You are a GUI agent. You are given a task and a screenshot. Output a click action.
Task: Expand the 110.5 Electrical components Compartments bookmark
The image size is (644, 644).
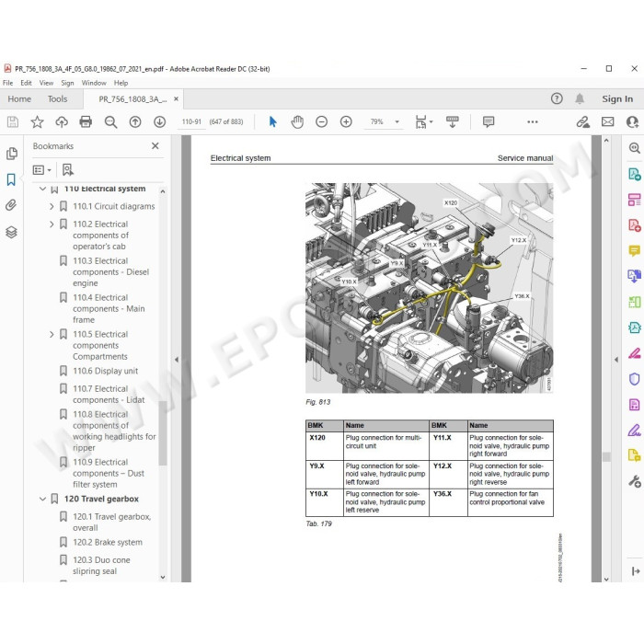pyautogui.click(x=52, y=334)
